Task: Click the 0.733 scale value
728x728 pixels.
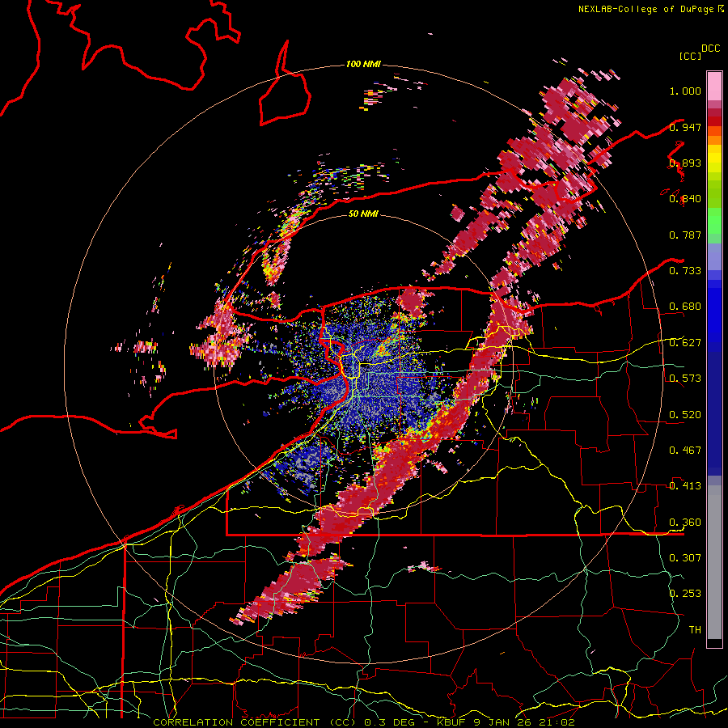Action: (685, 271)
